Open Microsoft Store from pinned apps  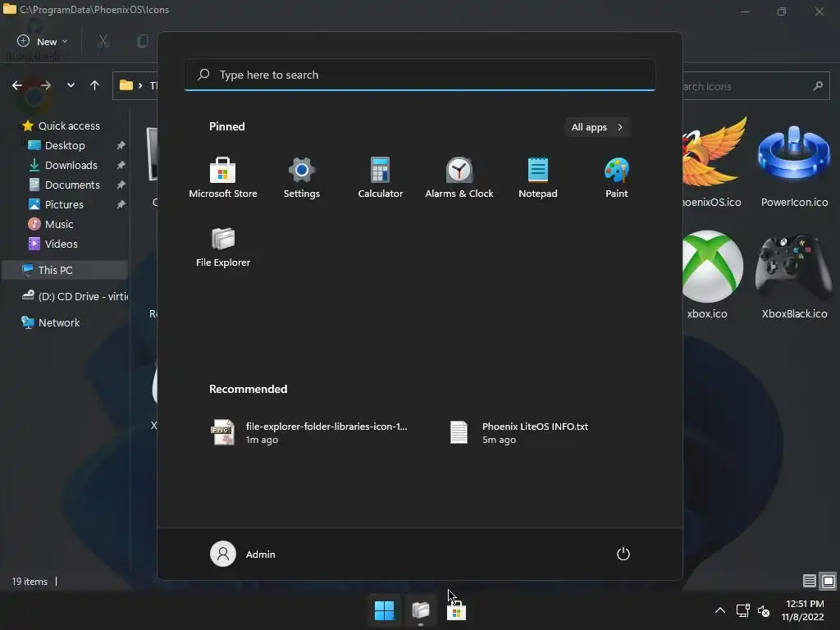tap(223, 178)
